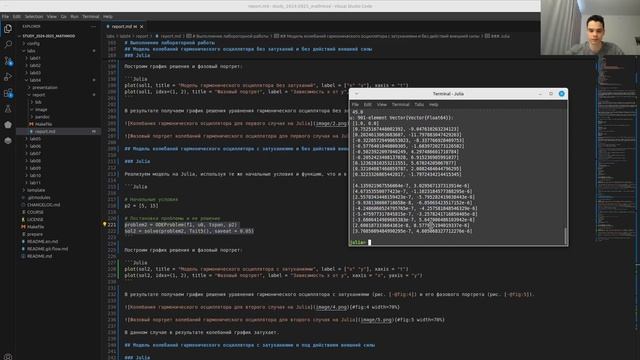Screen dimensions: 640x360
Task: Click the pentagon-shaped activity bar icon
Action: coord(8,125)
